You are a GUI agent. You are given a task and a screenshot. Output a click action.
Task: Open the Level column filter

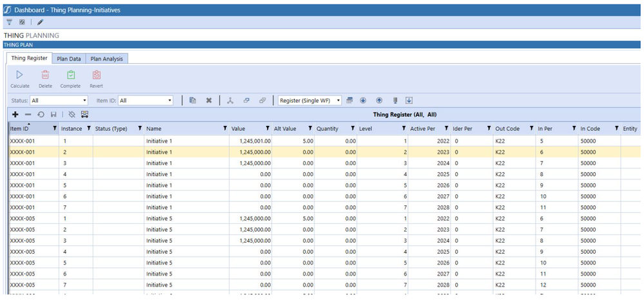click(x=404, y=128)
